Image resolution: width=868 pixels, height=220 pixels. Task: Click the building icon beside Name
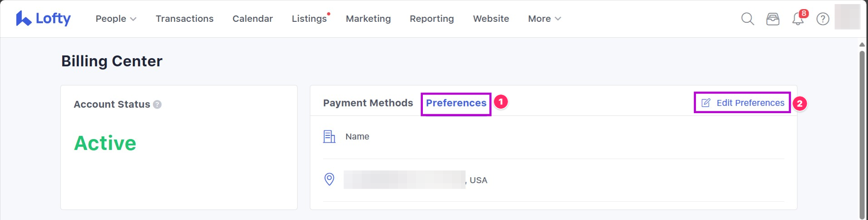pos(329,136)
